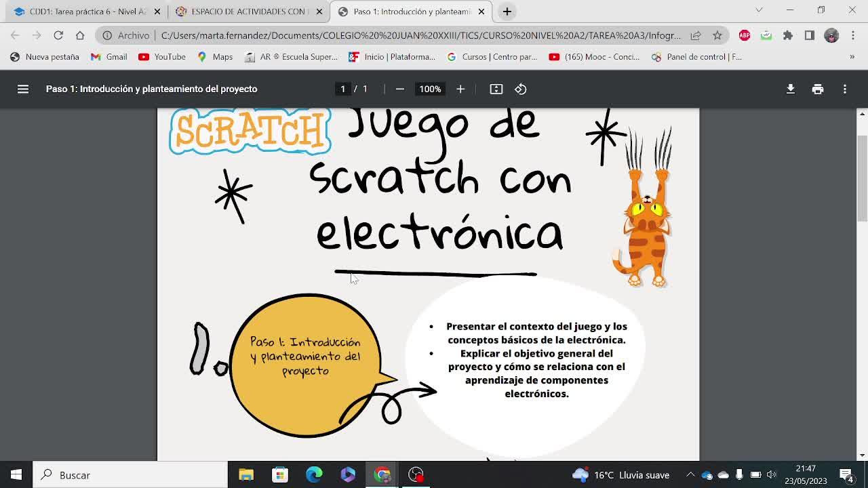This screenshot has height=488, width=868.
Task: Click the microphone tray icon
Action: 739,475
